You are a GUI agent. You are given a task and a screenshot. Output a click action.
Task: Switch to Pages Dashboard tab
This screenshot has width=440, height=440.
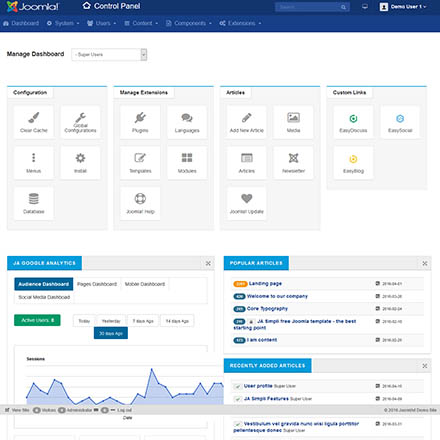pyautogui.click(x=97, y=284)
